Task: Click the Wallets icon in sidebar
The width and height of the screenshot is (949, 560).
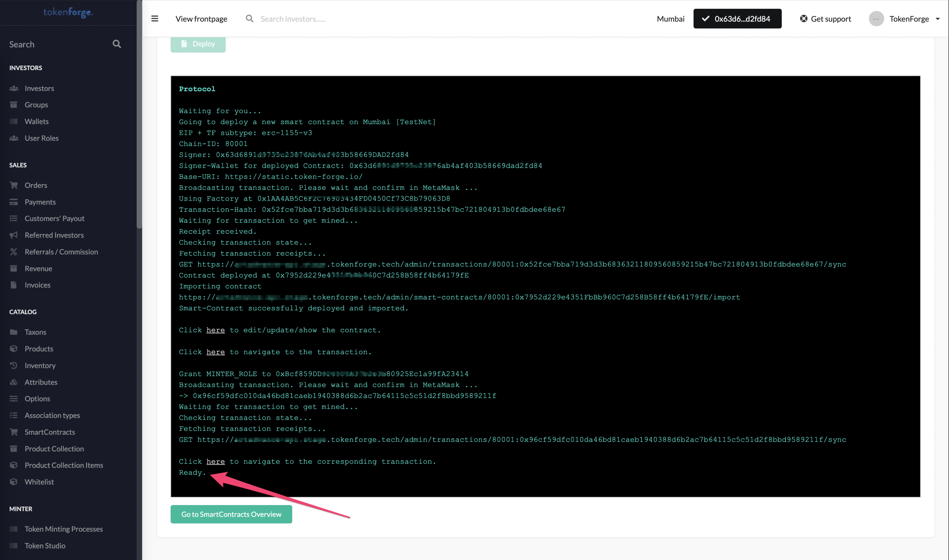Action: tap(14, 121)
